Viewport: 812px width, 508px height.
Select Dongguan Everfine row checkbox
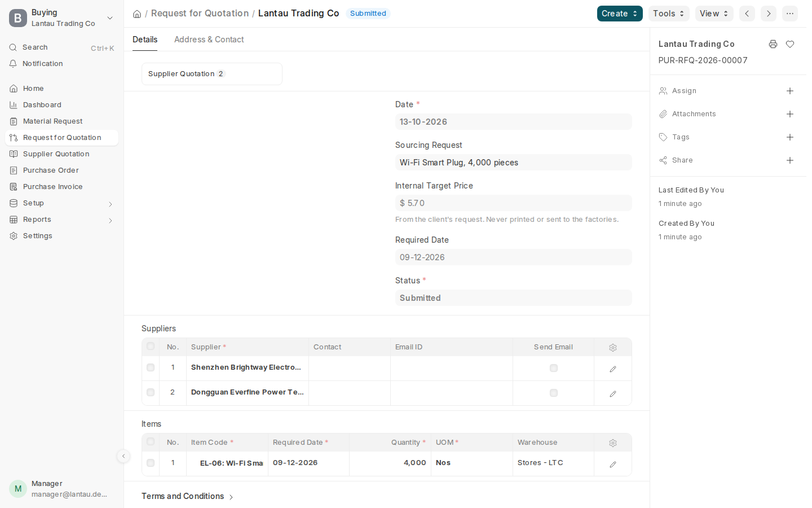151,392
